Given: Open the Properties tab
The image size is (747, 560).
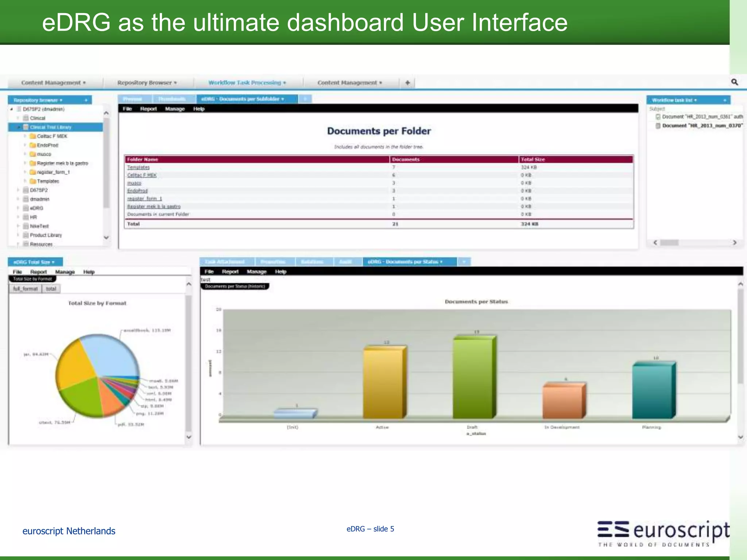Looking at the screenshot, I should pyautogui.click(x=273, y=262).
